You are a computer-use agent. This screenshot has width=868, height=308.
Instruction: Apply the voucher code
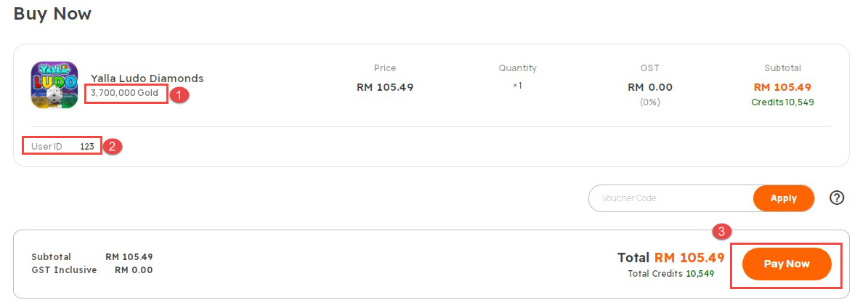[x=783, y=198]
